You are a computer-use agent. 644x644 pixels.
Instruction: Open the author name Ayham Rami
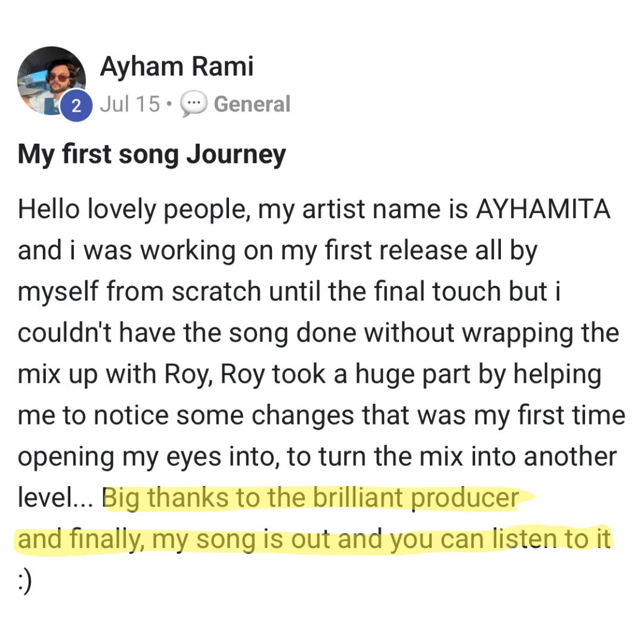pos(177,66)
